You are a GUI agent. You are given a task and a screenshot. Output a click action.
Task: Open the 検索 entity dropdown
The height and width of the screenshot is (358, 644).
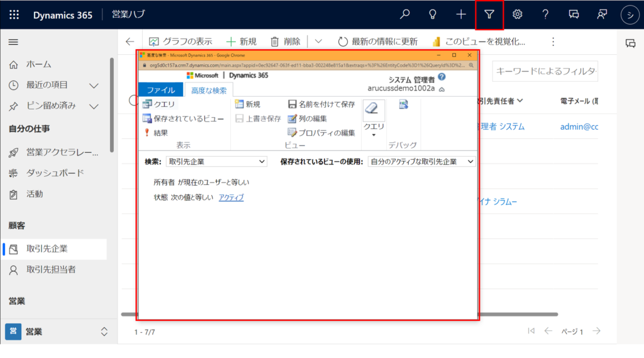tap(216, 162)
